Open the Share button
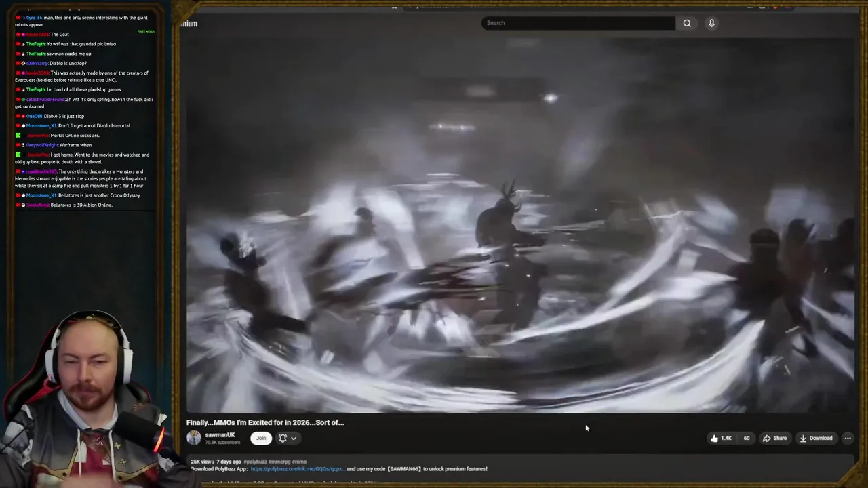Viewport: 868px width, 488px height. [x=774, y=438]
